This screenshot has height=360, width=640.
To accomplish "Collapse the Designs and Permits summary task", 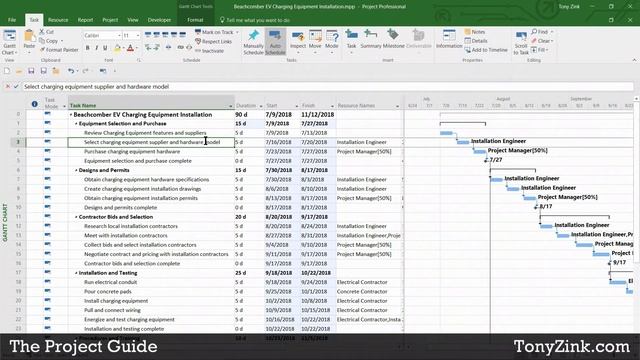I will point(76,170).
